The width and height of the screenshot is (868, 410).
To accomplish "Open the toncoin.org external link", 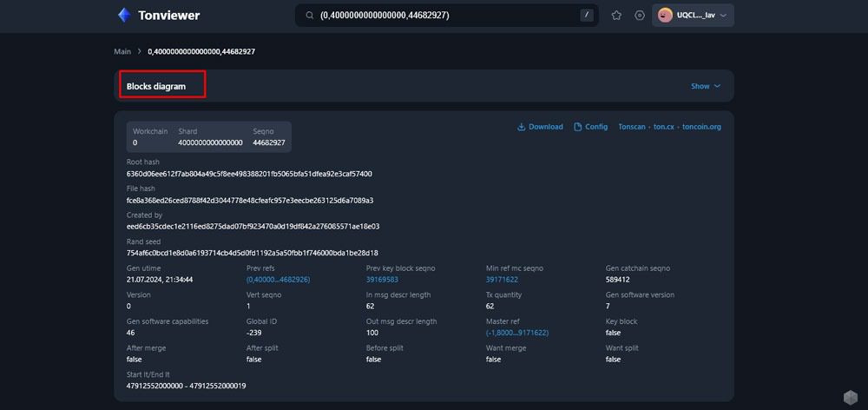I will pyautogui.click(x=701, y=127).
